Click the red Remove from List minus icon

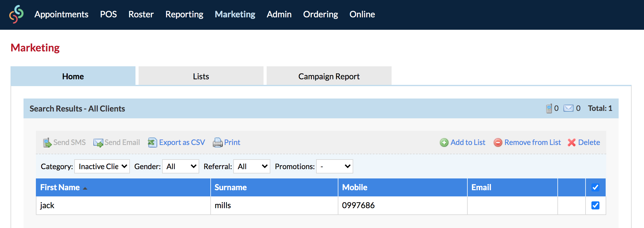498,142
